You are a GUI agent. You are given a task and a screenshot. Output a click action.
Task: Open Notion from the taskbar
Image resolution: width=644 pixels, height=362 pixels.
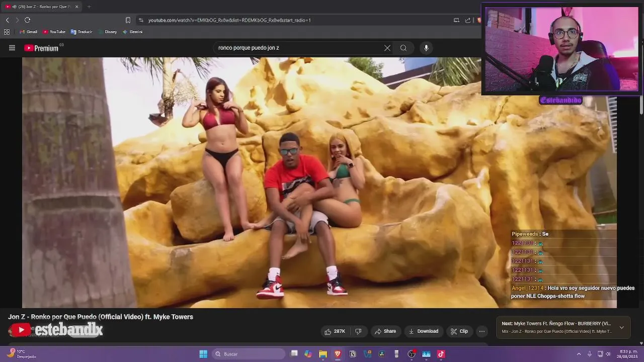point(353,354)
